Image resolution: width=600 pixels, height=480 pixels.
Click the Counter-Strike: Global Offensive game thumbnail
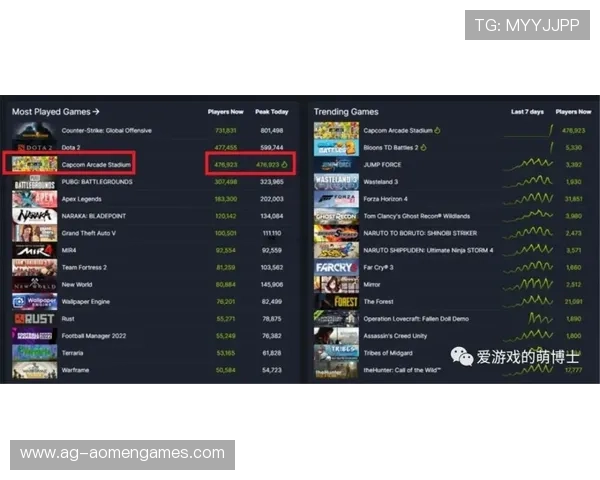click(x=34, y=130)
